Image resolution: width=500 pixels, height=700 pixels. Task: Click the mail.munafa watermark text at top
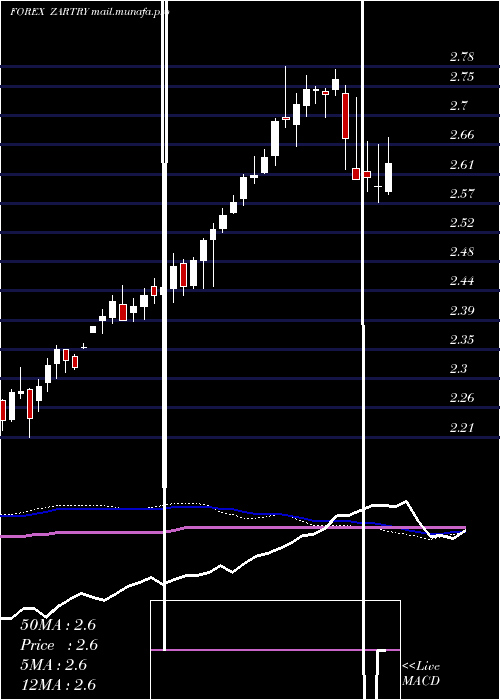pos(129,12)
